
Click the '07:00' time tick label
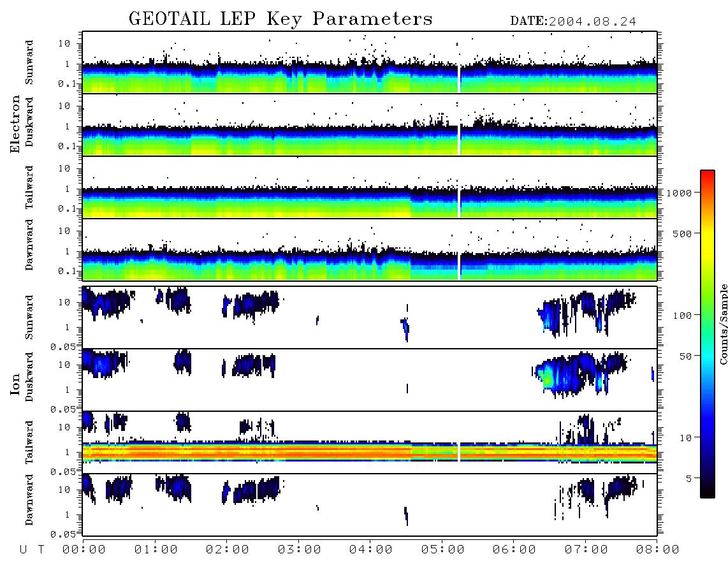pyautogui.click(x=586, y=550)
